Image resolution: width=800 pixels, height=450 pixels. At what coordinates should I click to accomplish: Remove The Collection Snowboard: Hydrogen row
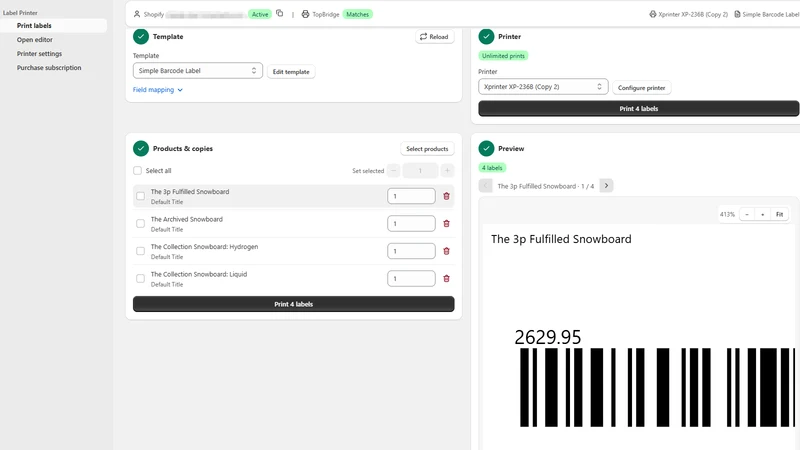coord(446,251)
